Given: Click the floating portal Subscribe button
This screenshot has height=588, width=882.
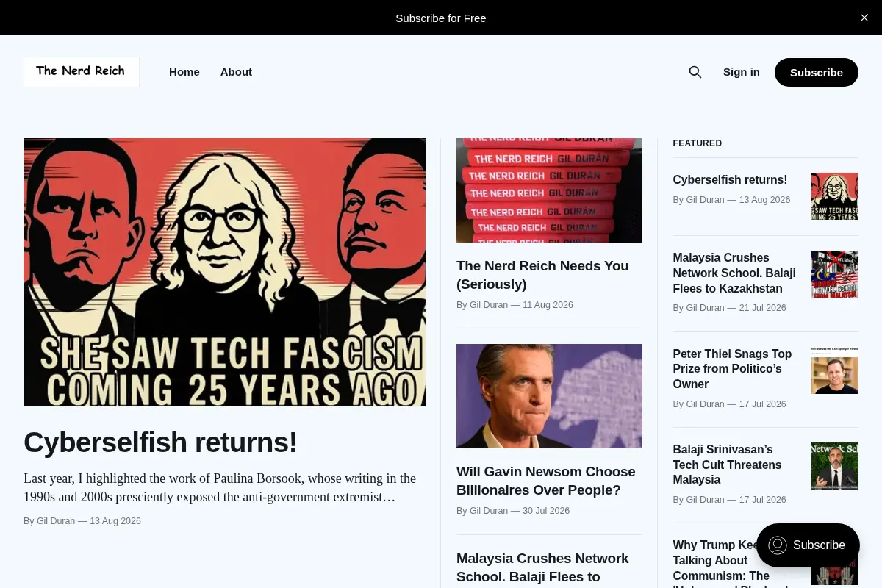Looking at the screenshot, I should (808, 545).
